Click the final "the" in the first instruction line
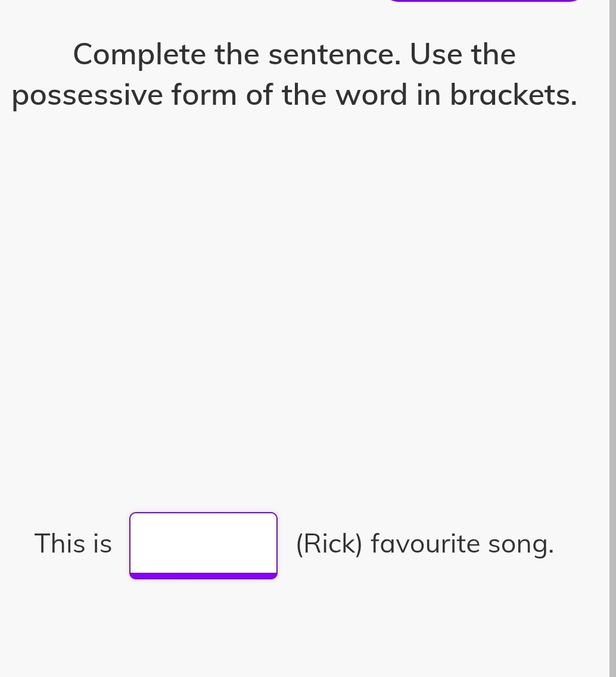The height and width of the screenshot is (677, 616). (494, 55)
